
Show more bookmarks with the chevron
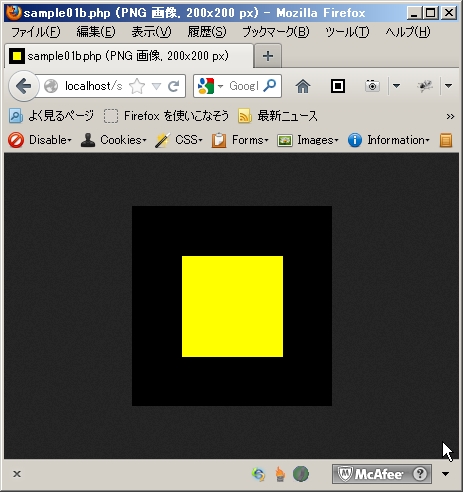(450, 116)
